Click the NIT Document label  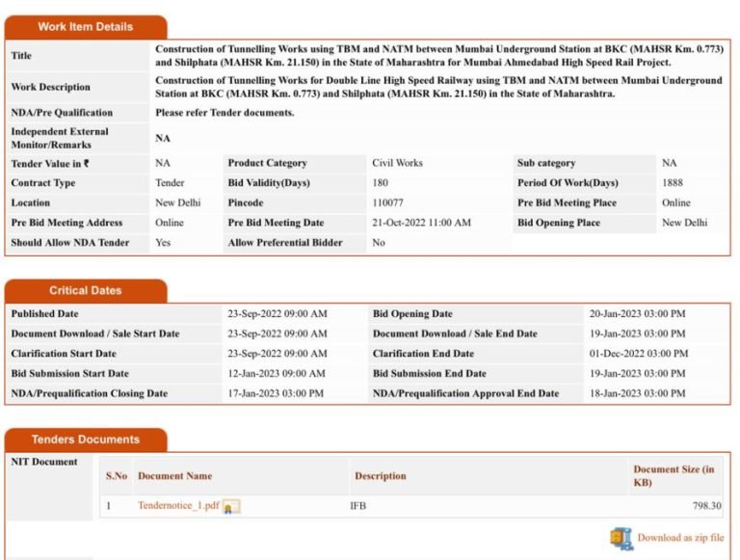(x=44, y=462)
